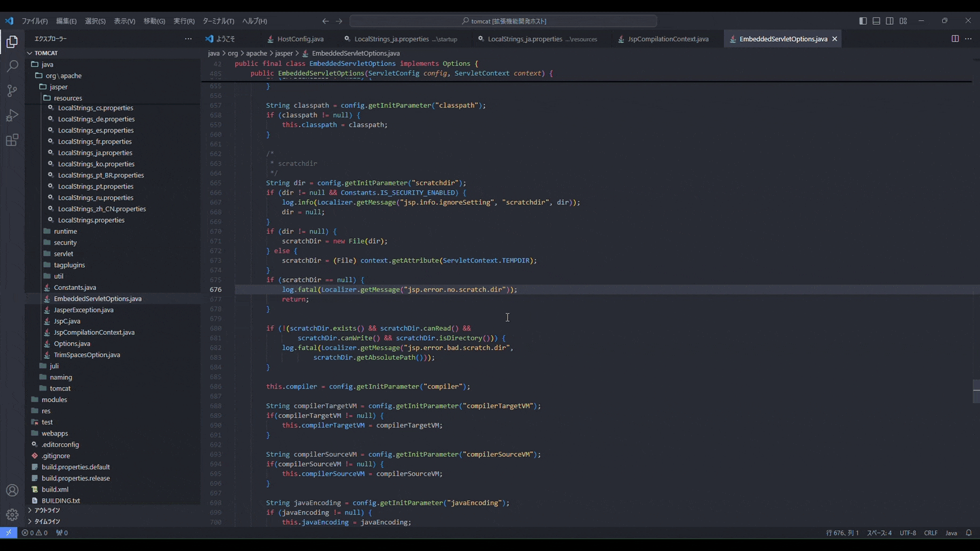Image resolution: width=980 pixels, height=551 pixels.
Task: Toggle the bottom panel visibility
Action: click(x=876, y=20)
